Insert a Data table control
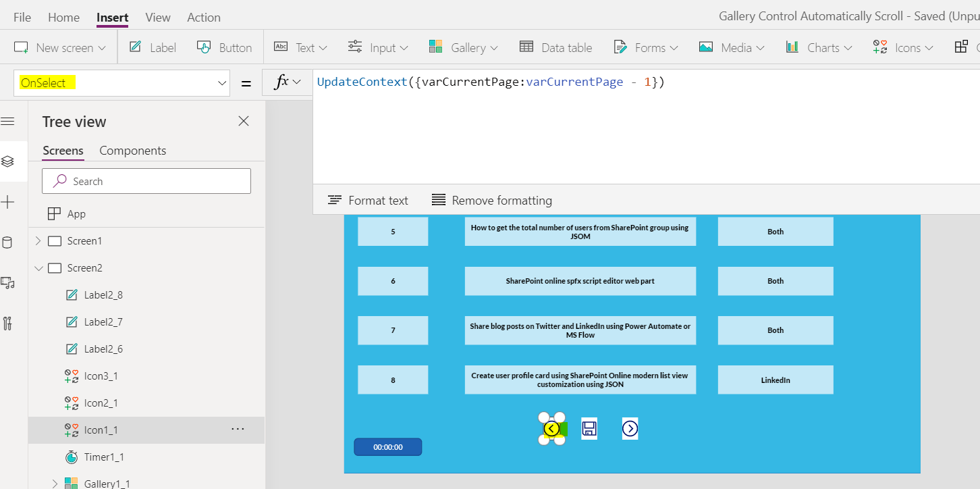The height and width of the screenshot is (489, 980). pos(556,47)
